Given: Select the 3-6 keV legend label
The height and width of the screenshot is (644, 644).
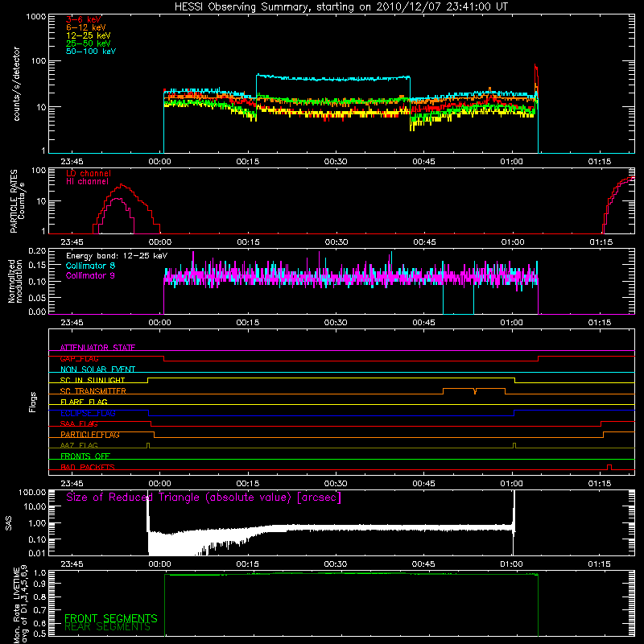Looking at the screenshot, I should point(84,19).
